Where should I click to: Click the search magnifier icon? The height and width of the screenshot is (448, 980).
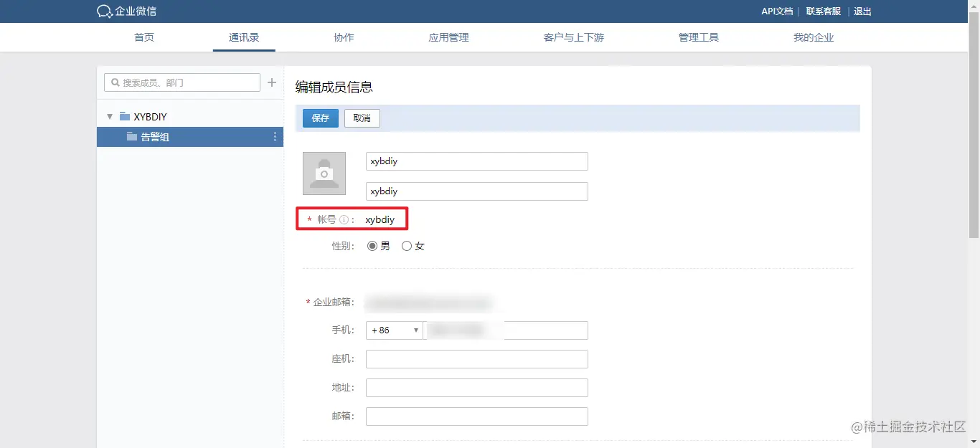pos(114,82)
